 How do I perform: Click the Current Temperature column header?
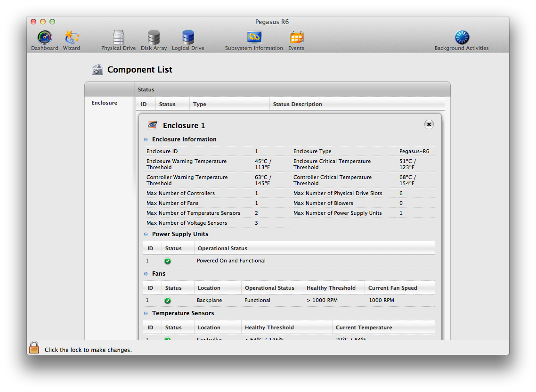point(364,328)
